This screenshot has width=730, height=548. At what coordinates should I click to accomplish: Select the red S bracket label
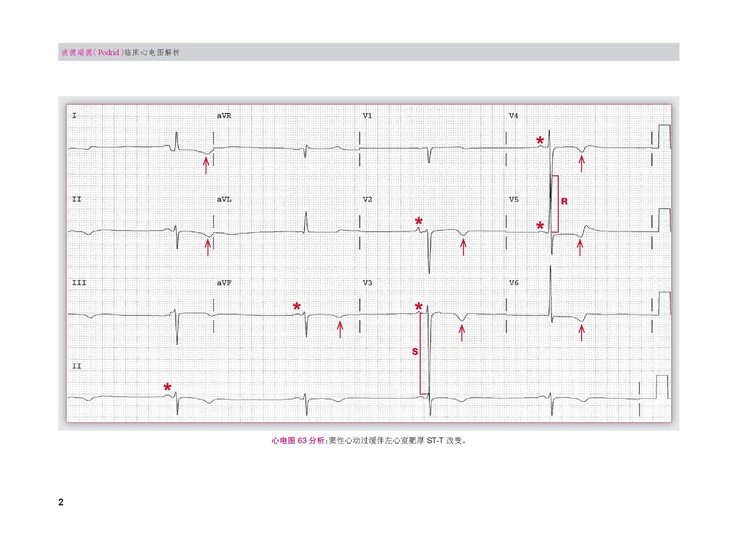click(x=415, y=353)
